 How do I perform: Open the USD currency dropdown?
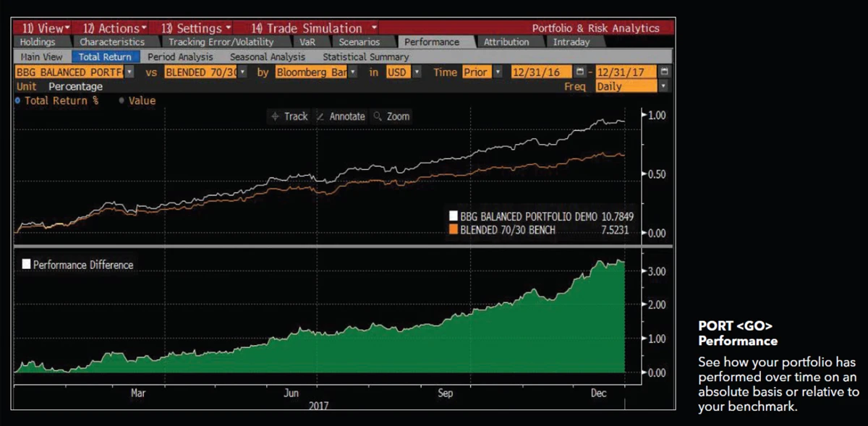[418, 72]
